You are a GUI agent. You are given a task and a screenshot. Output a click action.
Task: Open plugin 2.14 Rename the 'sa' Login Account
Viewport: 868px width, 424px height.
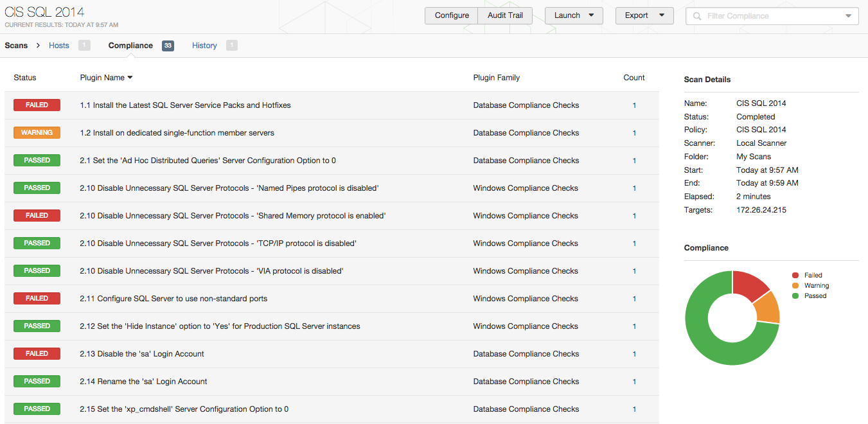143,382
